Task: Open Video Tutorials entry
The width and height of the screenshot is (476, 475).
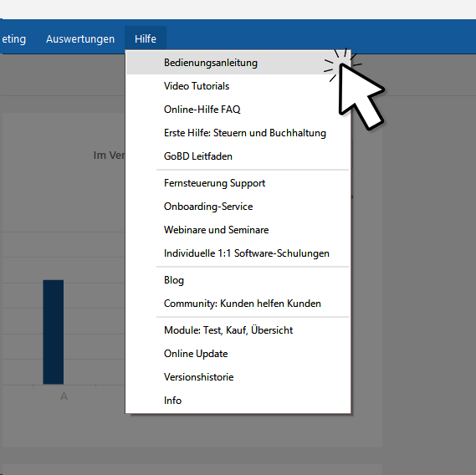Action: [x=238, y=86]
